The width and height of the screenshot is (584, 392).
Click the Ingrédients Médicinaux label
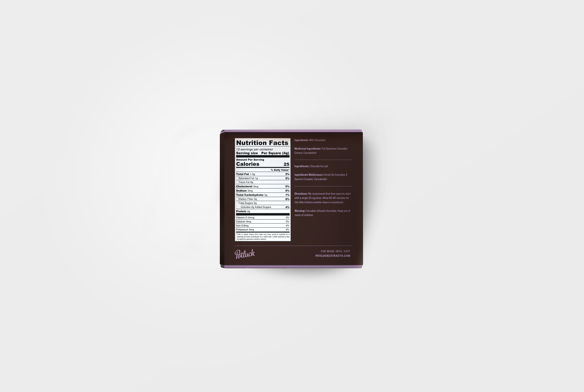pos(308,175)
